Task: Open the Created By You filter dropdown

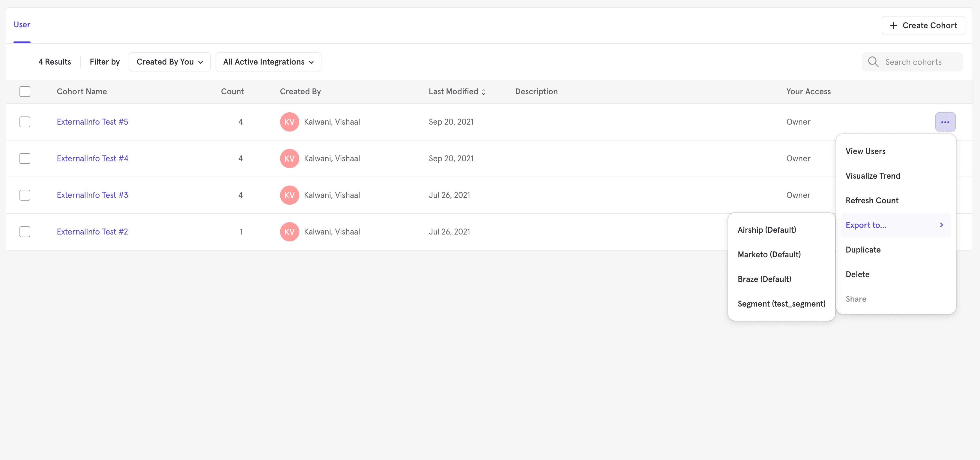Action: click(169, 62)
